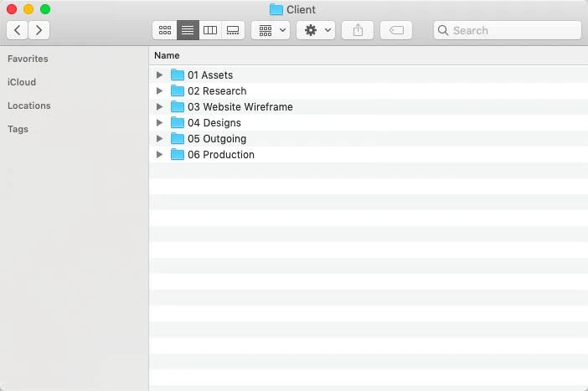
Task: Go forward with the right chevron button
Action: pyautogui.click(x=39, y=30)
